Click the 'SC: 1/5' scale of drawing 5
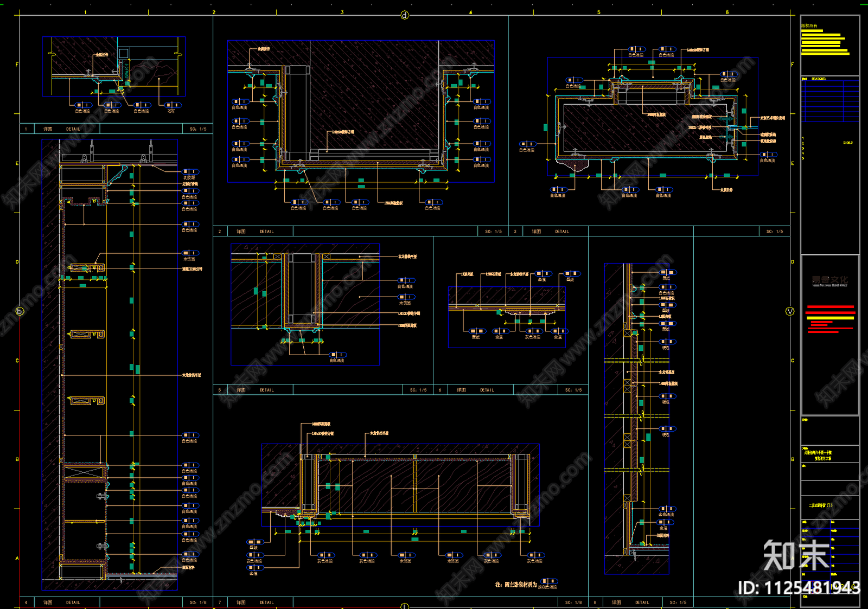 [x=418, y=390]
